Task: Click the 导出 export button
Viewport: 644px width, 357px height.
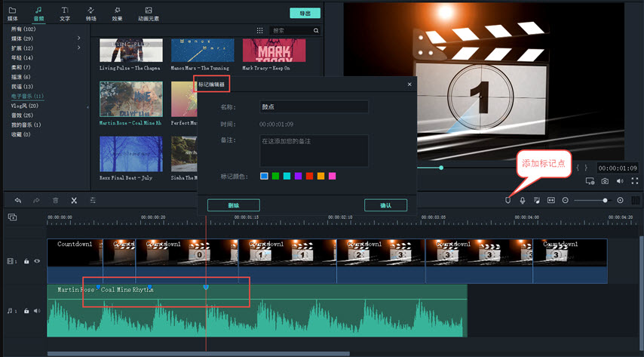Action: 305,14
